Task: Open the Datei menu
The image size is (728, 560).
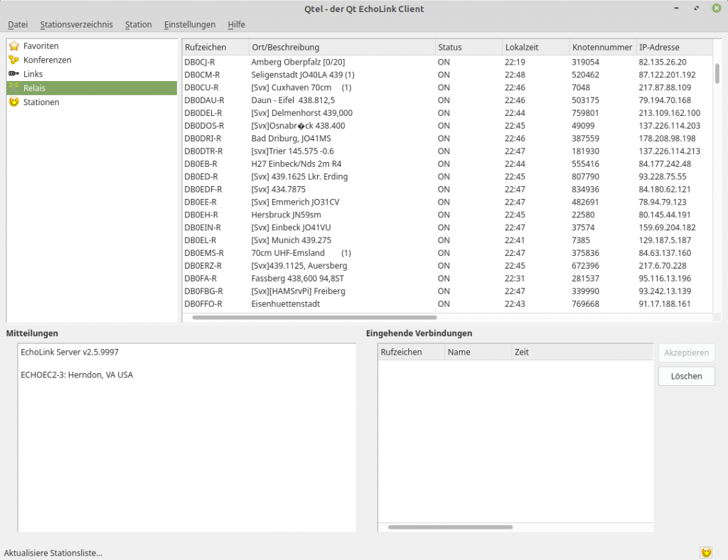Action: pyautogui.click(x=18, y=25)
